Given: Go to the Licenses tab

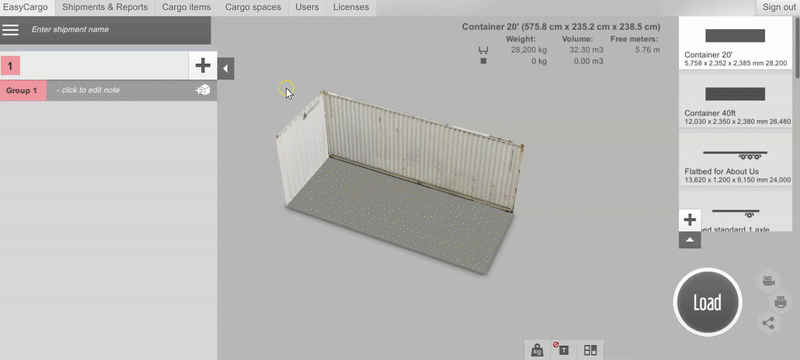Looking at the screenshot, I should click(351, 7).
